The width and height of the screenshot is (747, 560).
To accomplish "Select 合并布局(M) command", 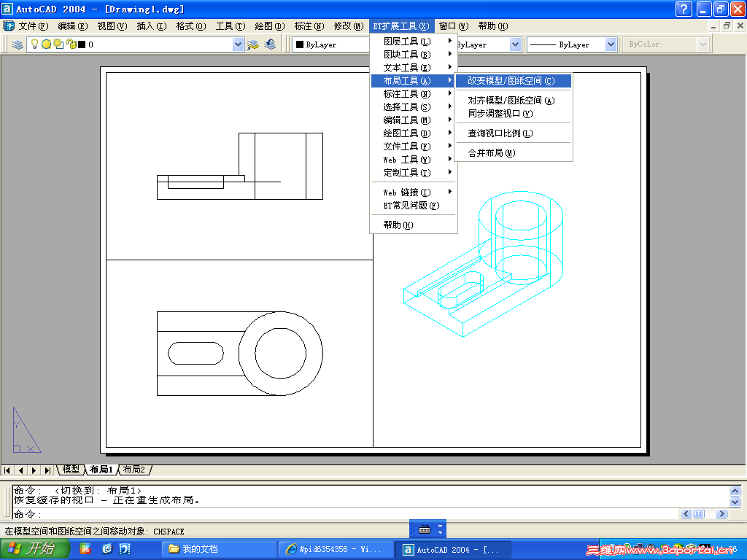I will click(x=514, y=153).
